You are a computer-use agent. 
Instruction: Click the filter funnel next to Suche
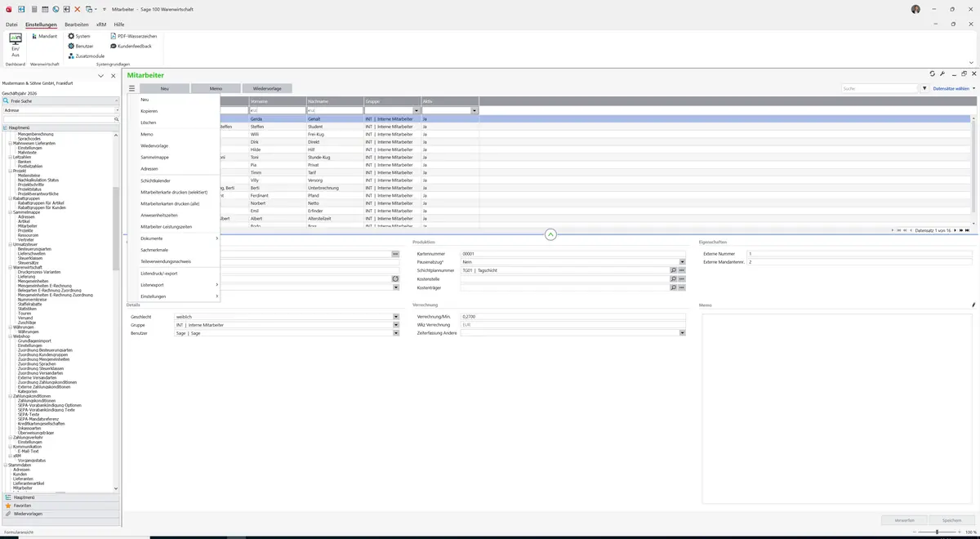pyautogui.click(x=924, y=88)
